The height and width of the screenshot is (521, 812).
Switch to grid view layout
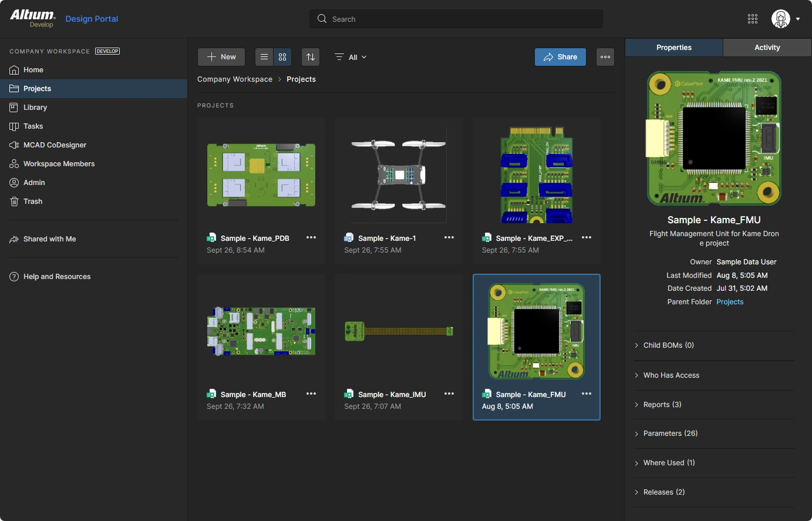[282, 56]
